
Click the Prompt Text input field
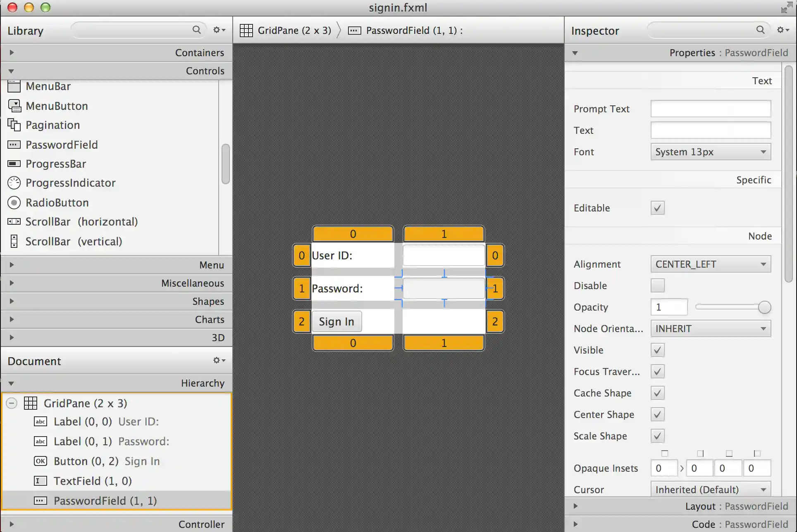pos(710,109)
